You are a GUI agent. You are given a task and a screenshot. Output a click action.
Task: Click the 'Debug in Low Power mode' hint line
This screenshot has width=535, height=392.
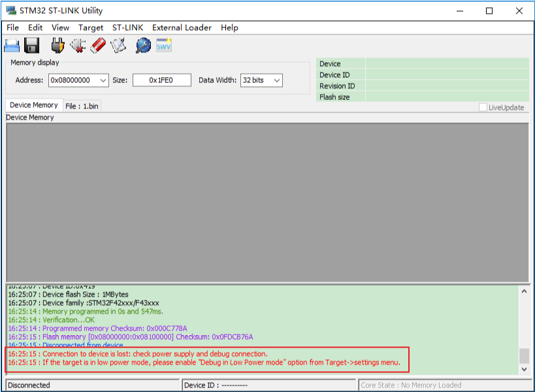pyautogui.click(x=204, y=363)
